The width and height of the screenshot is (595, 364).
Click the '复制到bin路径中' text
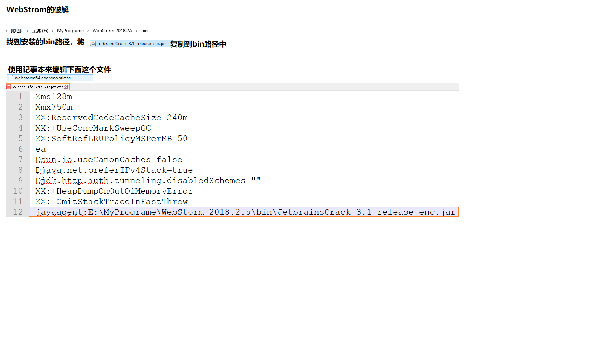pos(198,44)
